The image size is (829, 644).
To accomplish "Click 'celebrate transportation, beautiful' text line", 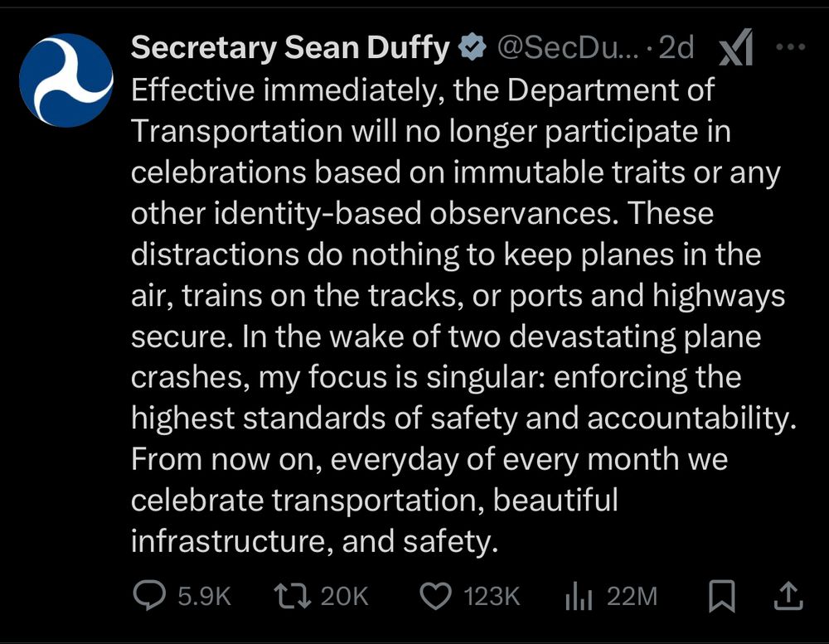I will click(375, 500).
